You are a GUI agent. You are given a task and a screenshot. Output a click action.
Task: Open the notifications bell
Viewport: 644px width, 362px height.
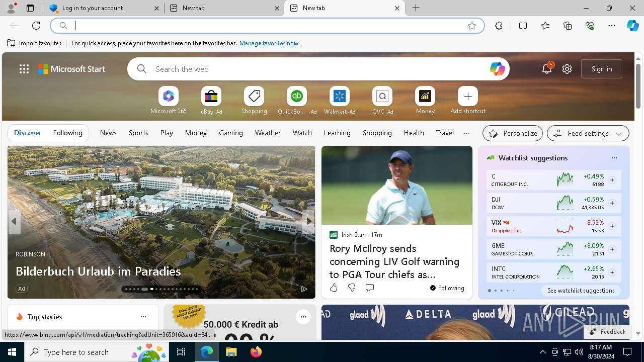(x=547, y=69)
